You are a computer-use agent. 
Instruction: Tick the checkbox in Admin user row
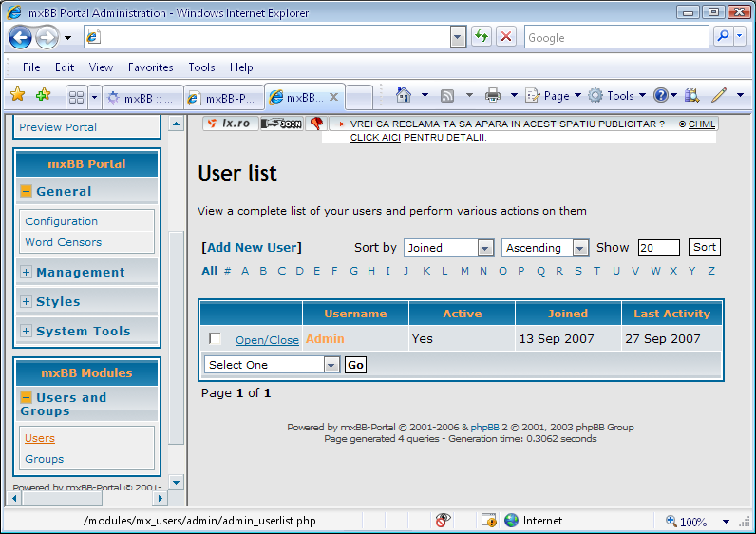(215, 339)
